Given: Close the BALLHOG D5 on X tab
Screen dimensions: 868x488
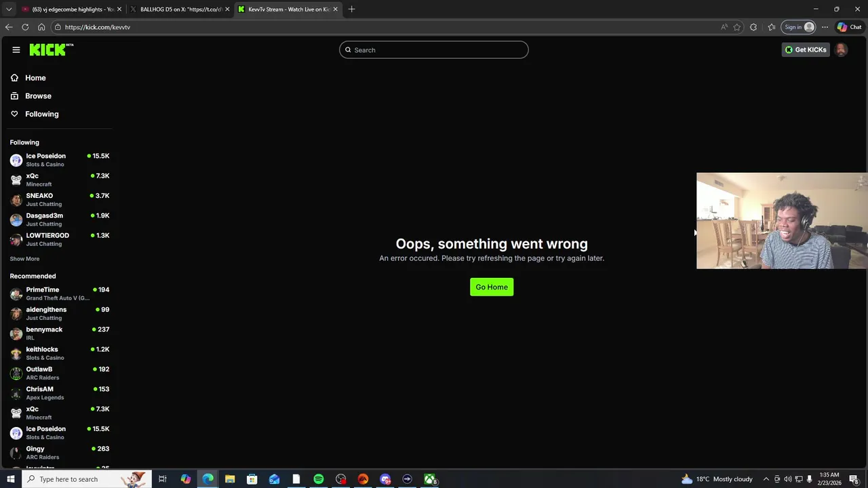Looking at the screenshot, I should (x=227, y=9).
